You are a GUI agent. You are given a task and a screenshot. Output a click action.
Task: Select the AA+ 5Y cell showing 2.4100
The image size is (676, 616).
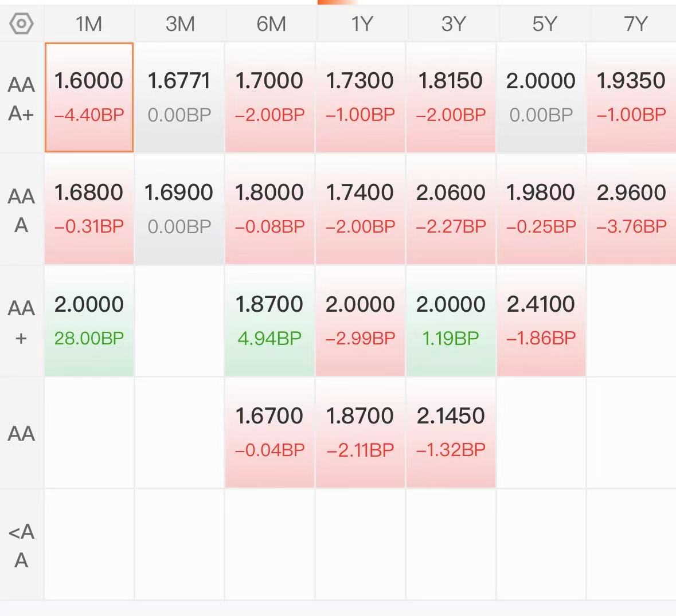(541, 321)
